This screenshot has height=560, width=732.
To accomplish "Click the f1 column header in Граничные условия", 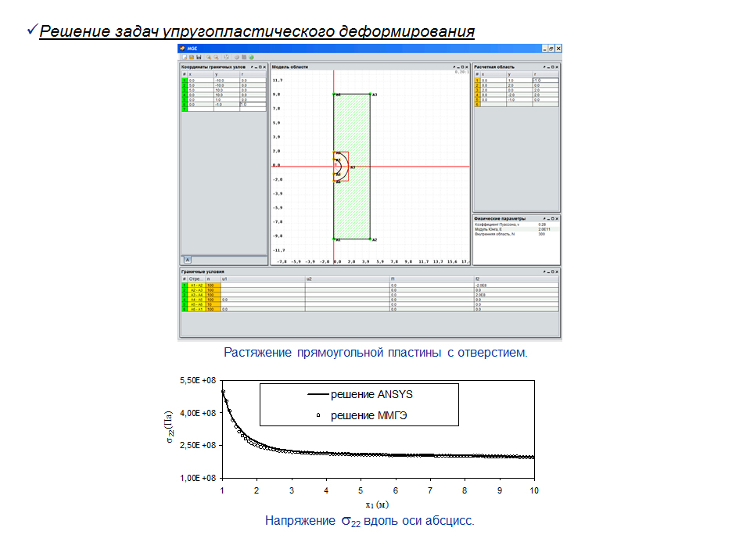I will [x=432, y=279].
